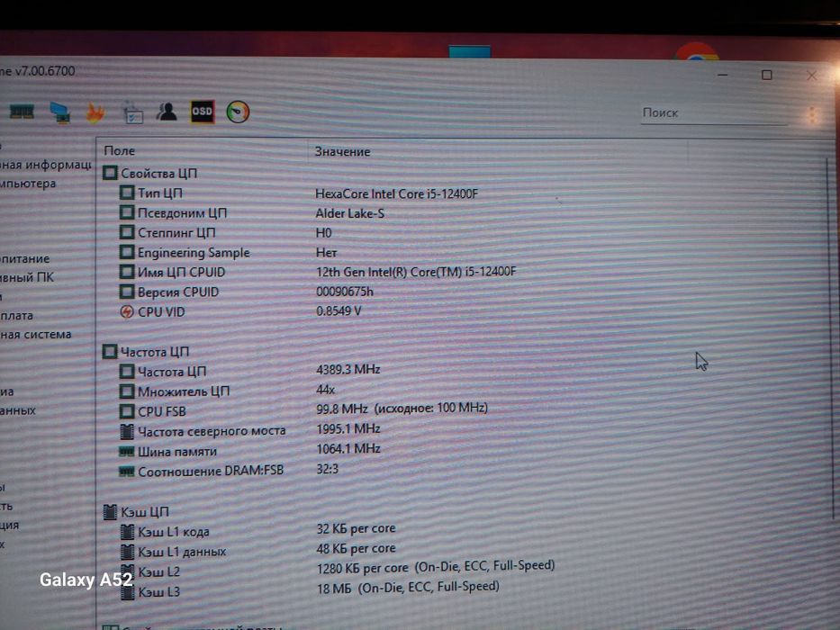Select sidebar item ending in 'питание'
Screen dimensions: 840x630
24,259
